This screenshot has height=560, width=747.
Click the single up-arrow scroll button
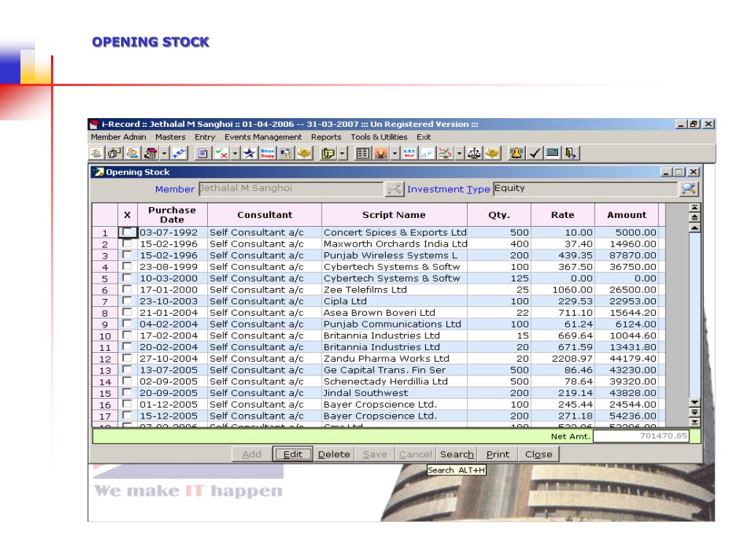pos(694,227)
